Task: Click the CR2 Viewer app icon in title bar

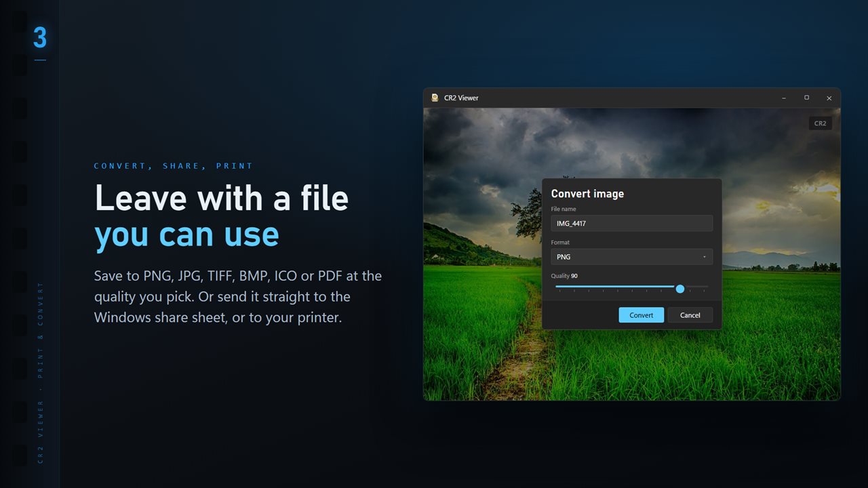Action: tap(435, 98)
